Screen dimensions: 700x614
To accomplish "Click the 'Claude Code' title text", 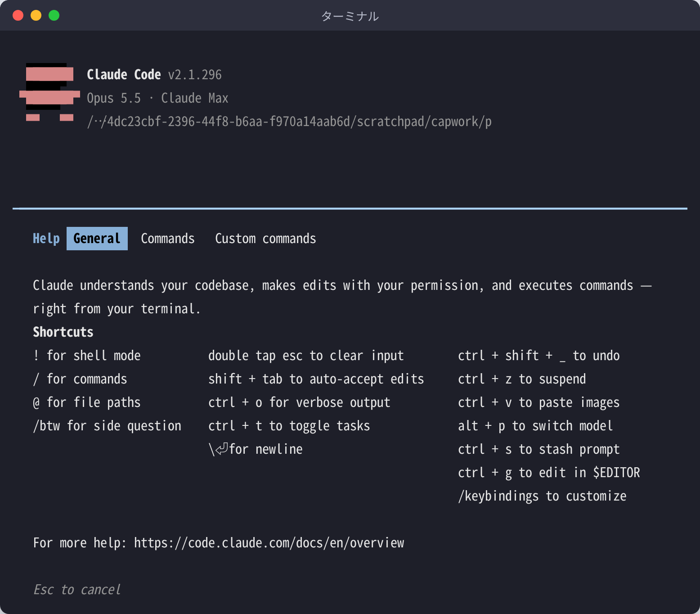I will pyautogui.click(x=124, y=75).
